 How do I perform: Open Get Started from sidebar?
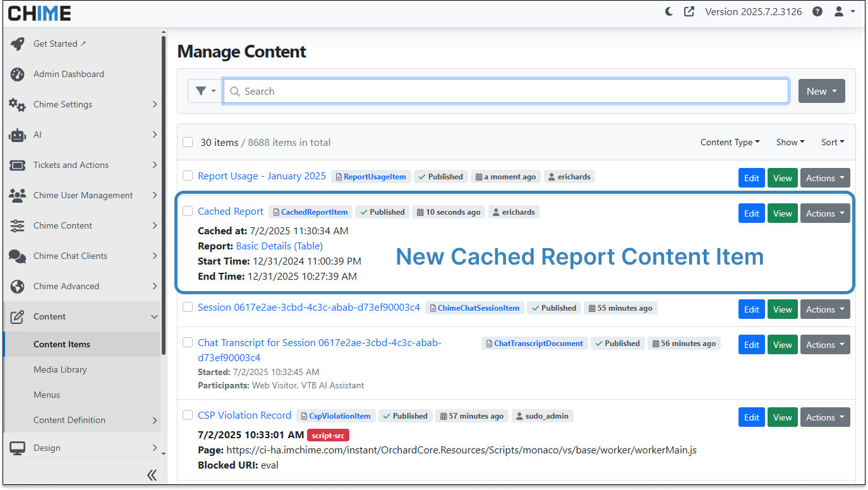coord(82,44)
